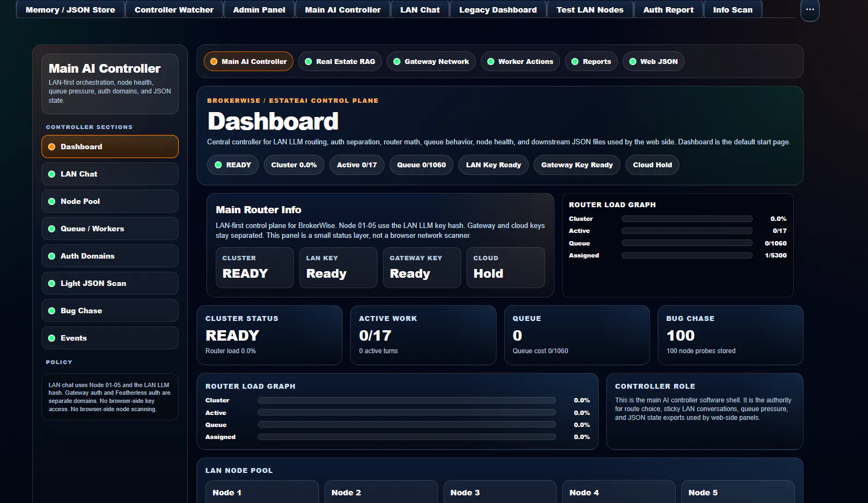Open the Auth Report tab
868x503 pixels.
[668, 10]
